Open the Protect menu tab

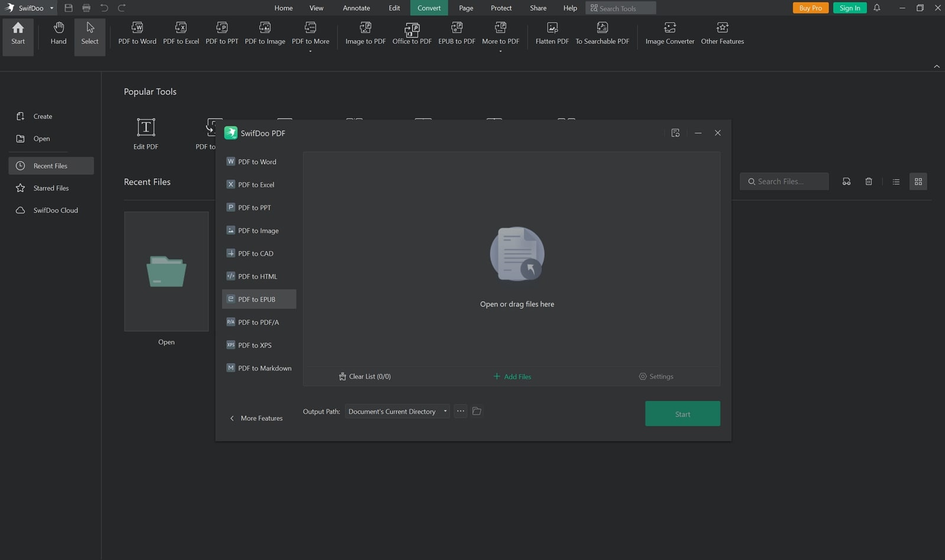click(x=501, y=8)
